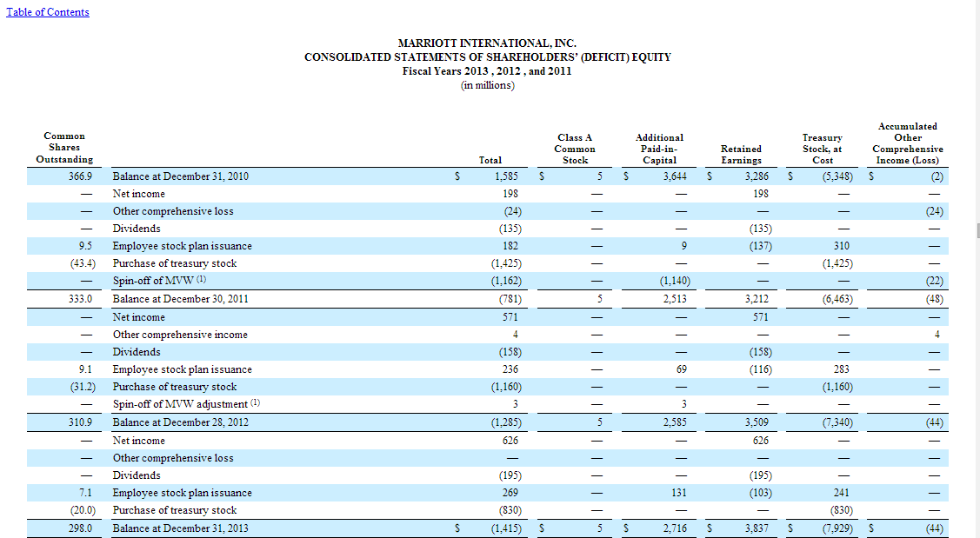Click the (830) purchase of treasury stock total
This screenshot has height=538, width=980.
(510, 510)
